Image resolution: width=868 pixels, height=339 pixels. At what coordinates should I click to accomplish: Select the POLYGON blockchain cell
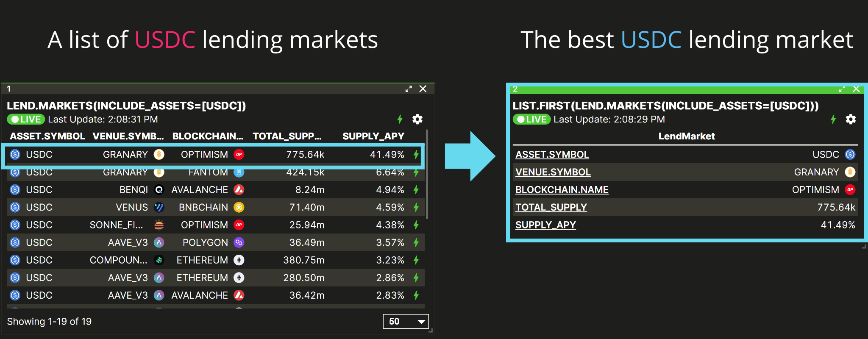(205, 242)
